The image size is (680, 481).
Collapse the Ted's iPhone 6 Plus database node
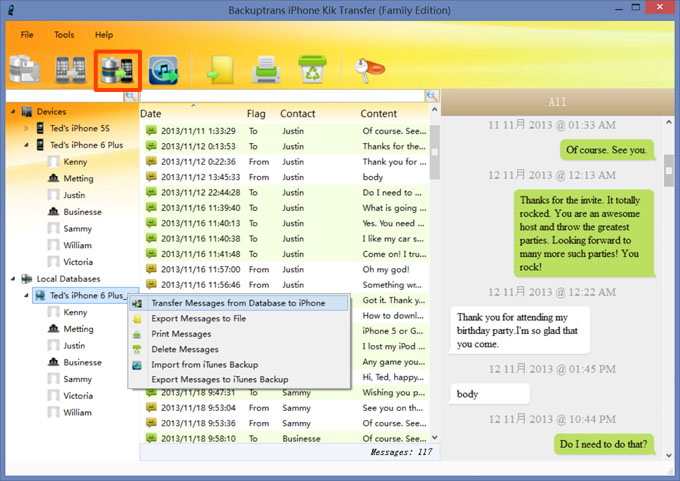coord(26,295)
